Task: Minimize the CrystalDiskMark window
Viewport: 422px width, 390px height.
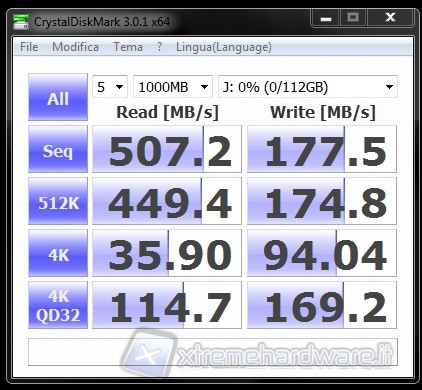Action: coord(326,18)
